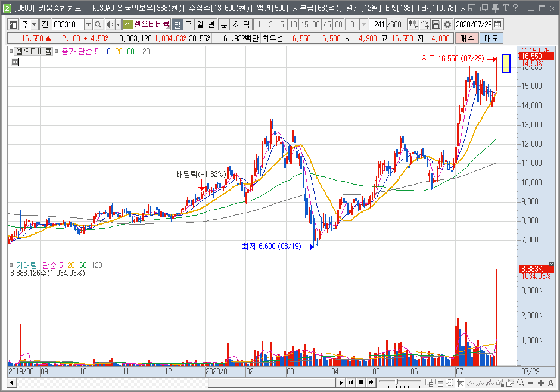
Task: Toggle the 종가 단순 moving average checkbox
Action: [57, 51]
